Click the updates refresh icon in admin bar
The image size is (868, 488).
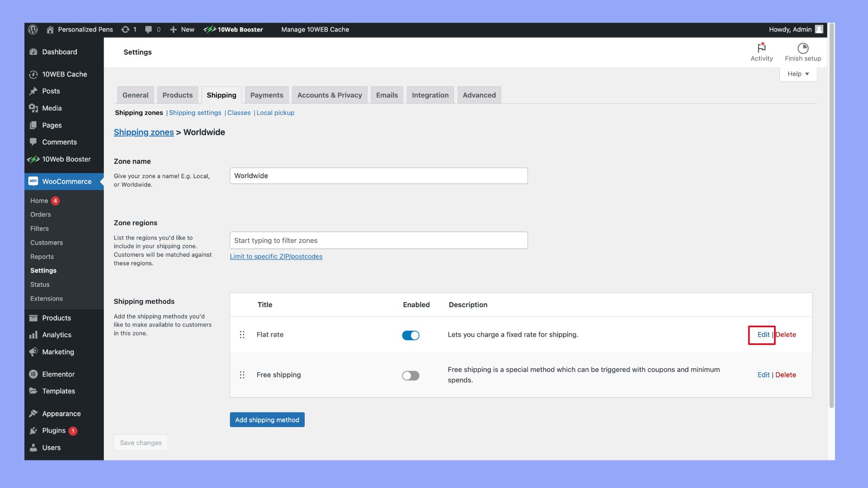tap(125, 29)
